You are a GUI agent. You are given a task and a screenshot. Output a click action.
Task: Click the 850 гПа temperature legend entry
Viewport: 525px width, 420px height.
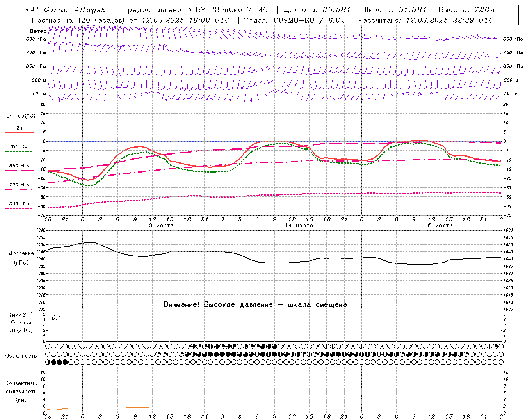tap(19, 166)
